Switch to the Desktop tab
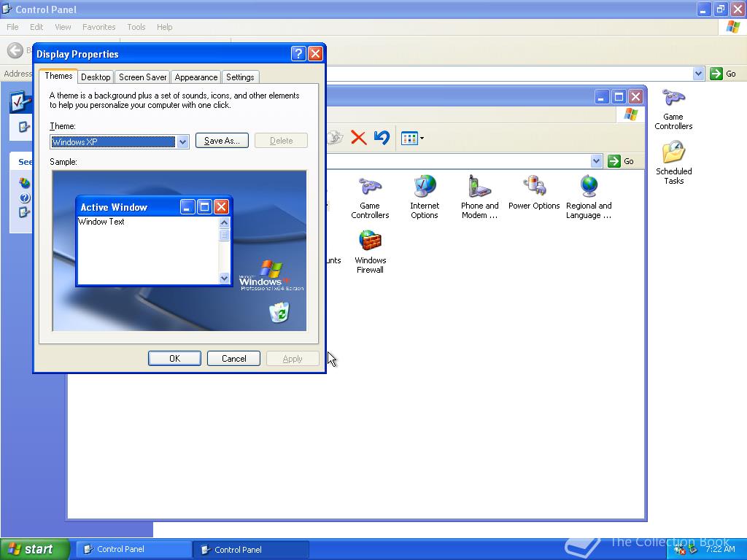 [x=96, y=77]
